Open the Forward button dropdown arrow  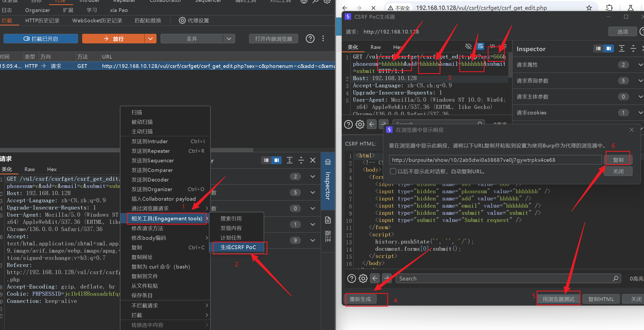click(x=150, y=39)
